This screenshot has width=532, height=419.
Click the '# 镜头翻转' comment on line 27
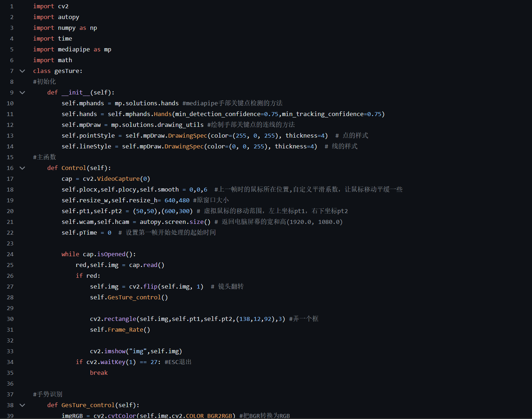tap(227, 286)
